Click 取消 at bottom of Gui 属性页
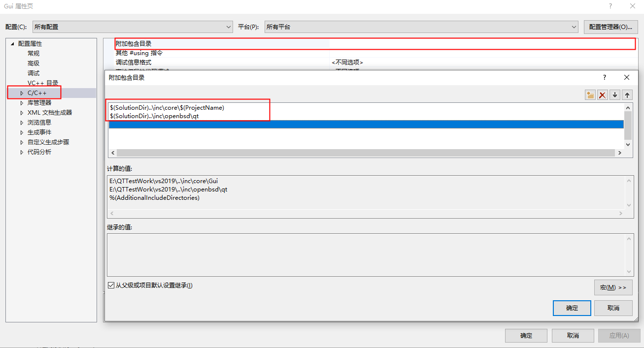The image size is (644, 348). pyautogui.click(x=573, y=336)
